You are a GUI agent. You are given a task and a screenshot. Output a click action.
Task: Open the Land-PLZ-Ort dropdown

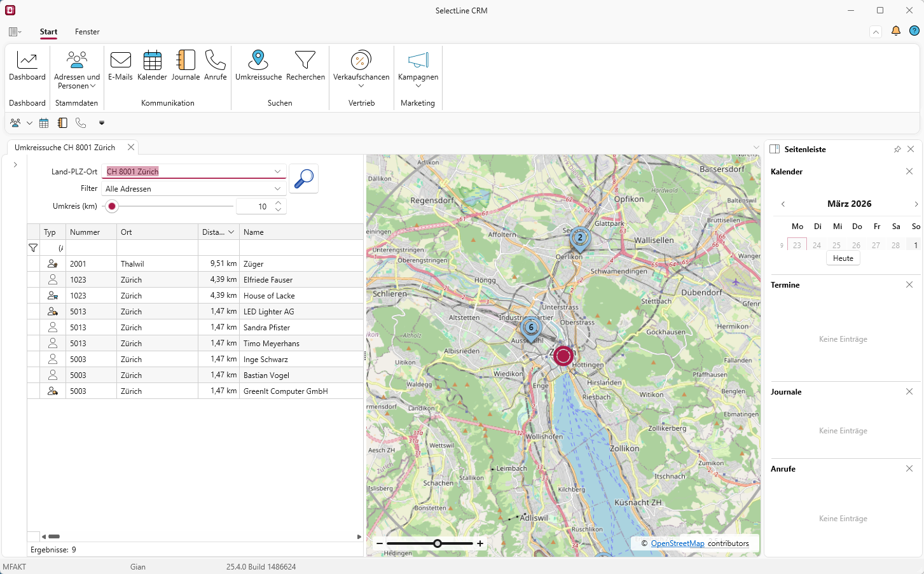tap(277, 172)
